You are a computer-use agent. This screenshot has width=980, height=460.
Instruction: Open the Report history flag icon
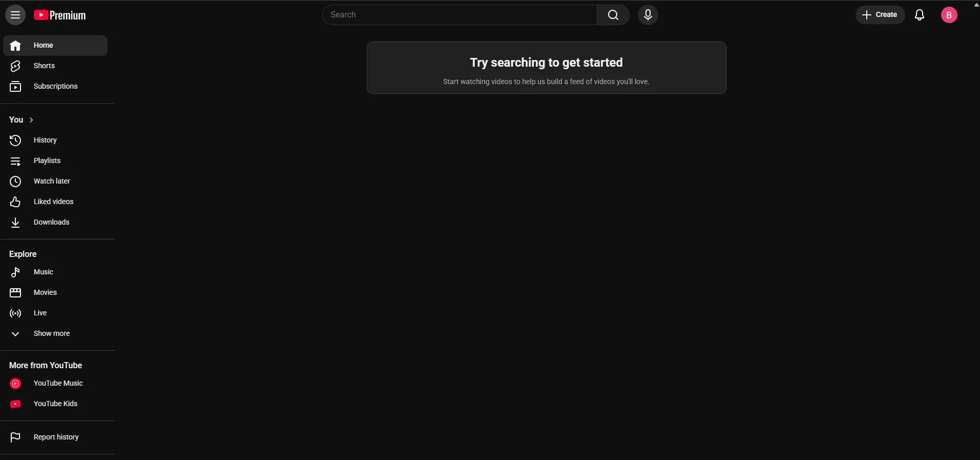click(x=15, y=437)
